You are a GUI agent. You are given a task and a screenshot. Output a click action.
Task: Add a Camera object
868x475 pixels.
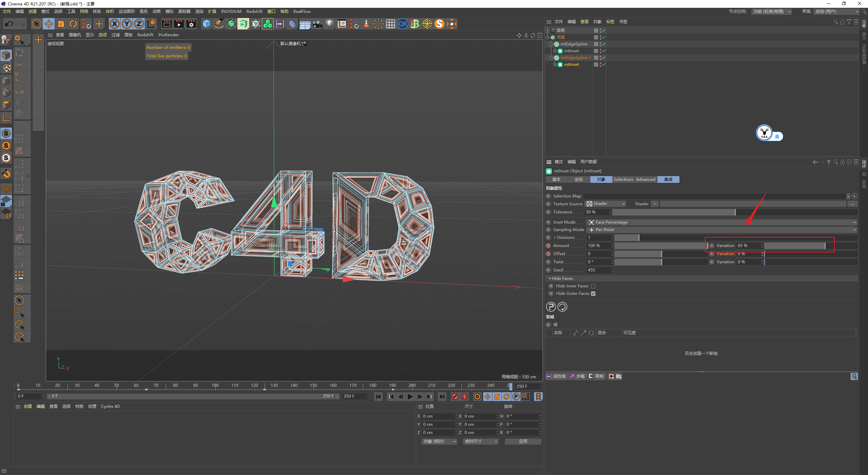317,24
